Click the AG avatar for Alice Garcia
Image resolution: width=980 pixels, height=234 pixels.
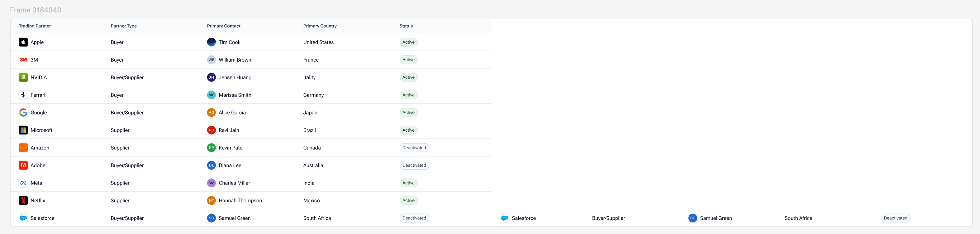click(x=212, y=112)
